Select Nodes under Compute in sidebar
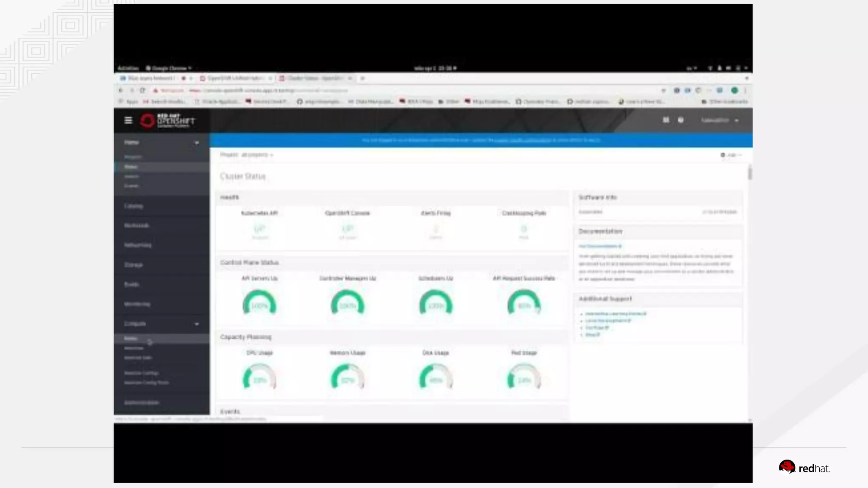 [131, 338]
